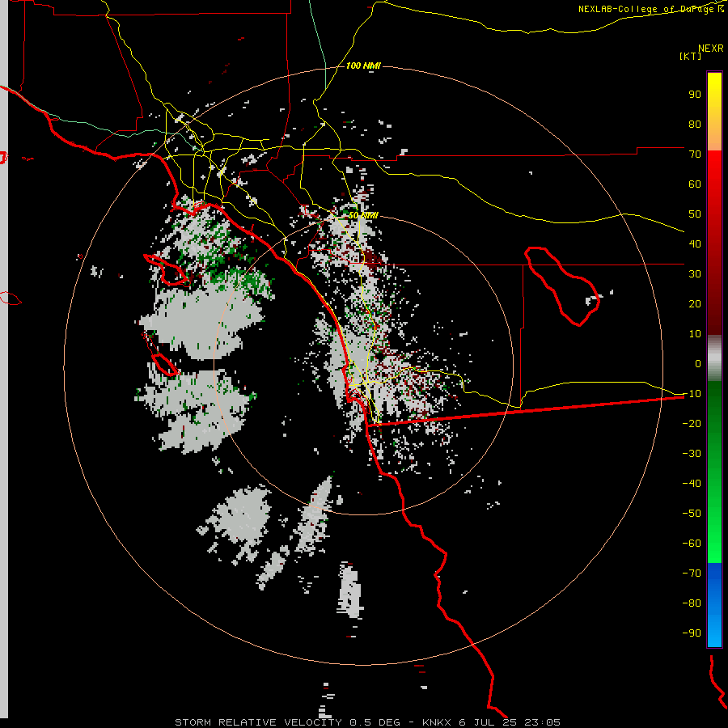Click the 70 value on the velocity color scale
This screenshot has height=728, width=728.
[x=695, y=154]
